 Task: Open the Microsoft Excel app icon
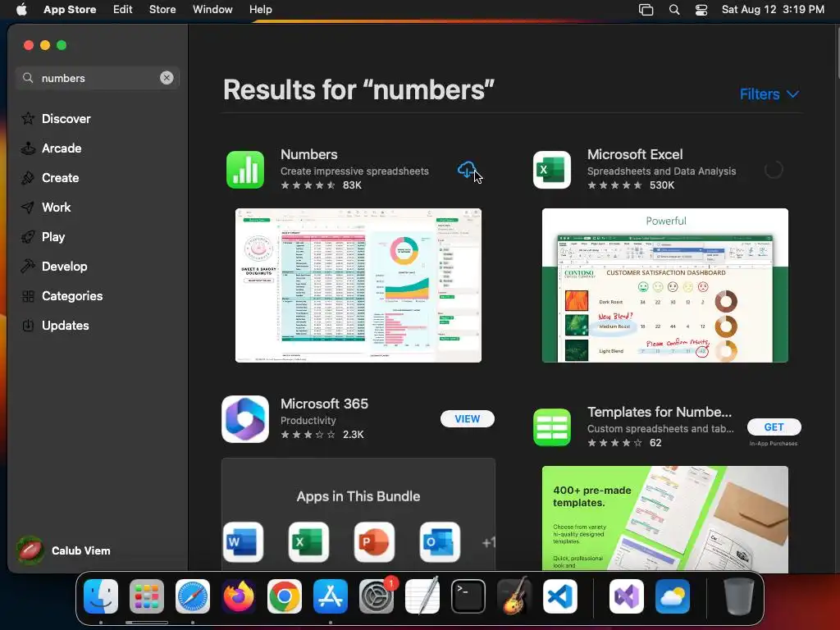[x=552, y=170]
